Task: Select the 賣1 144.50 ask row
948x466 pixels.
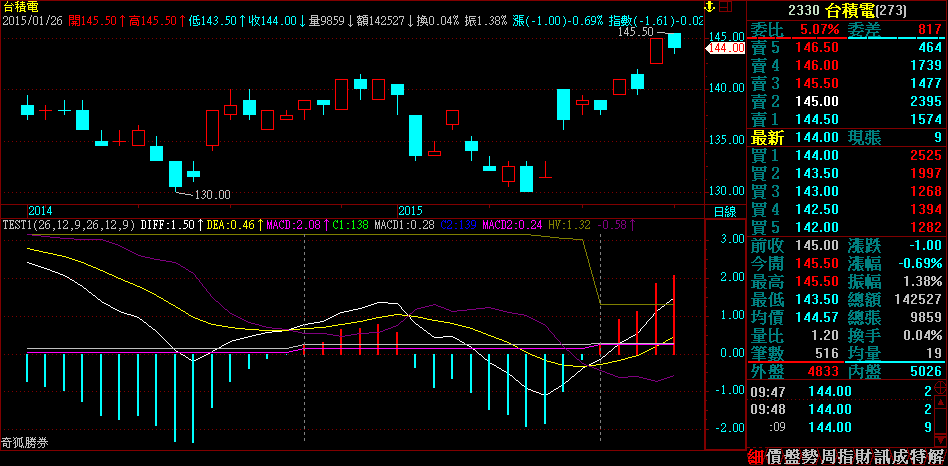Action: click(846, 120)
